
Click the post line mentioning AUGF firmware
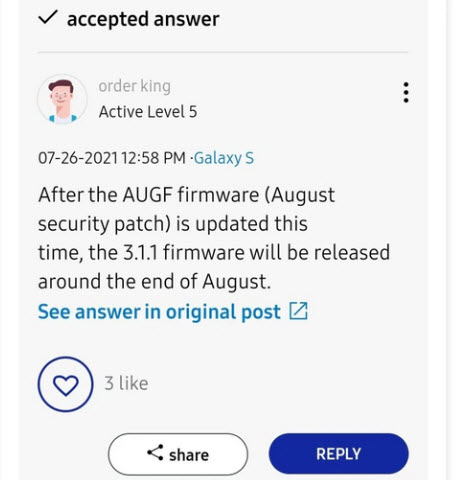point(187,195)
